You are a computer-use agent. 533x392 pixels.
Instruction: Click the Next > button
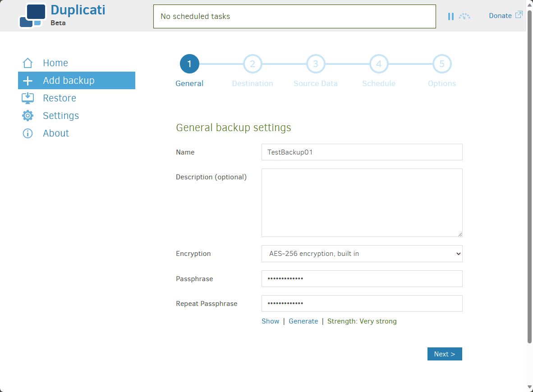[445, 354]
